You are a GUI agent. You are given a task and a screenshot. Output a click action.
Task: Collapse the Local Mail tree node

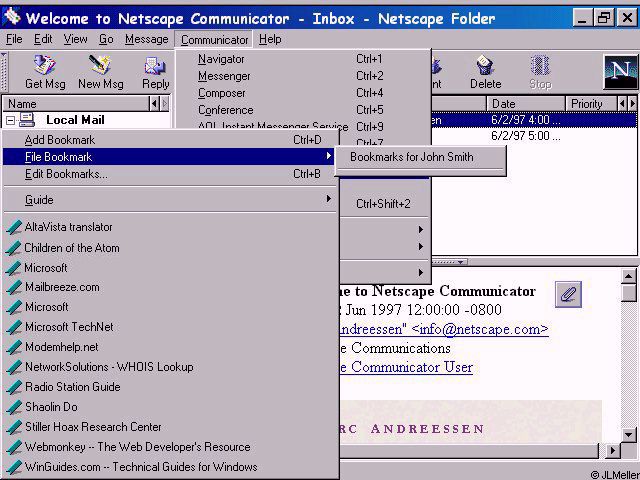pyautogui.click(x=11, y=120)
